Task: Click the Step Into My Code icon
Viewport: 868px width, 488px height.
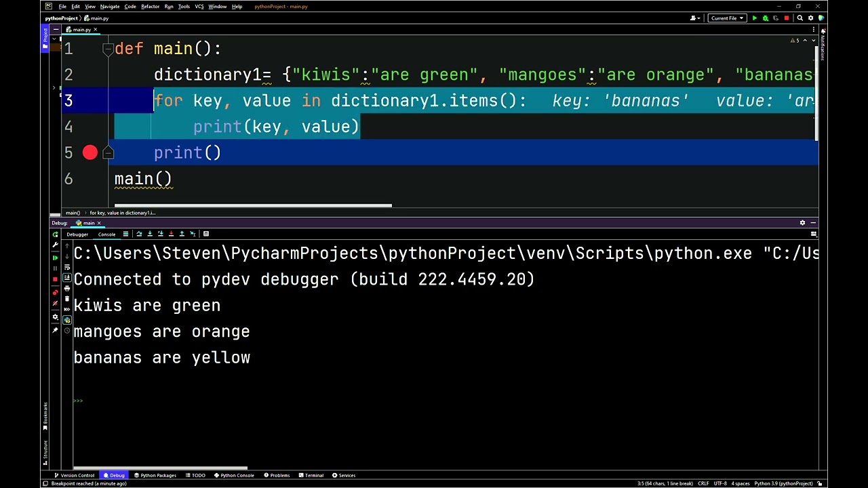Action: pyautogui.click(x=161, y=234)
